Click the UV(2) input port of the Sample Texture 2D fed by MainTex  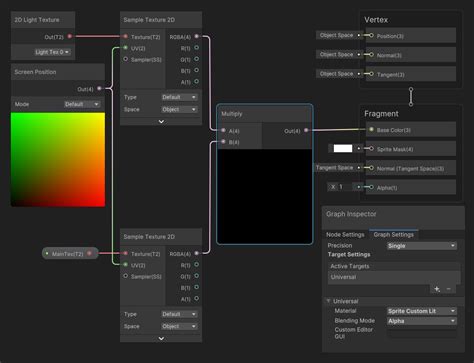[x=125, y=265]
